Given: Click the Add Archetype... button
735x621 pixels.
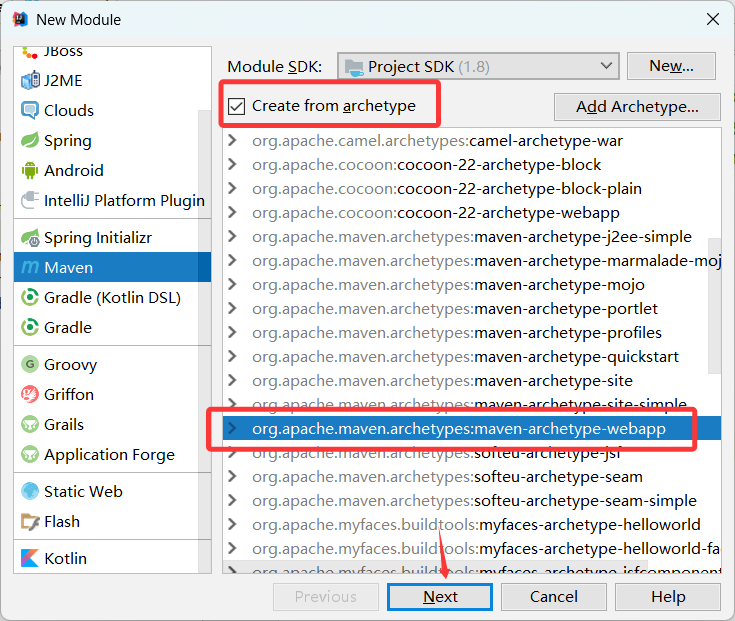Looking at the screenshot, I should tap(637, 107).
